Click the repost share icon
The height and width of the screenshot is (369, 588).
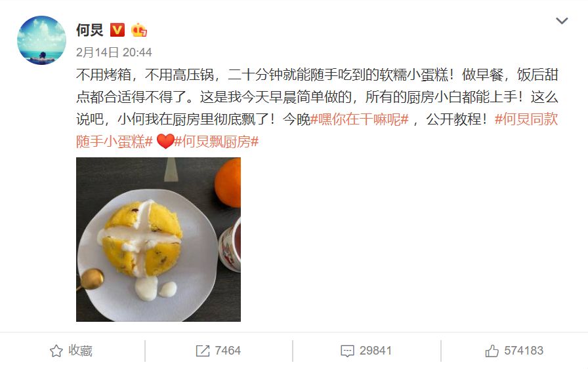203,351
